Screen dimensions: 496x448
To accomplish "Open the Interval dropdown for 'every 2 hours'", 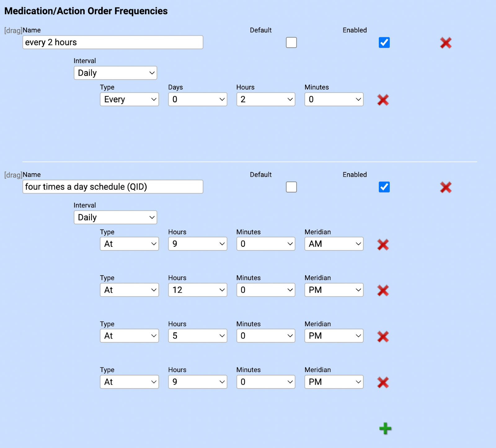I will 115,73.
